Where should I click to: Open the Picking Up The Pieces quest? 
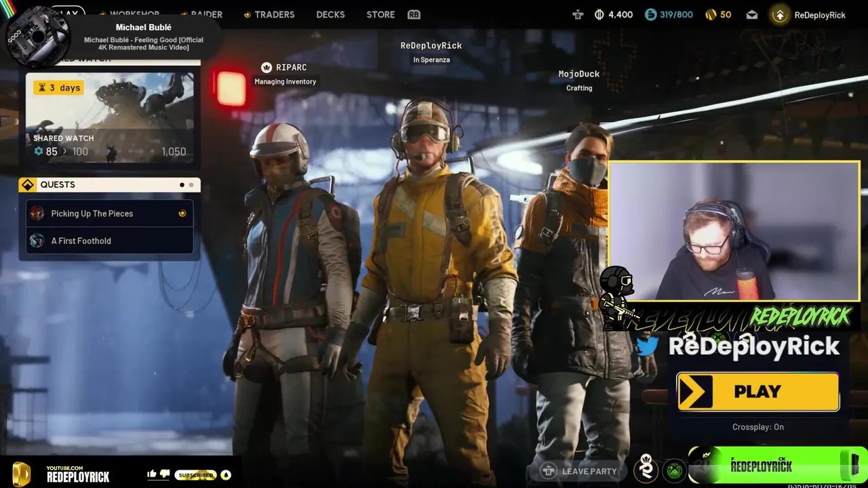pos(110,213)
